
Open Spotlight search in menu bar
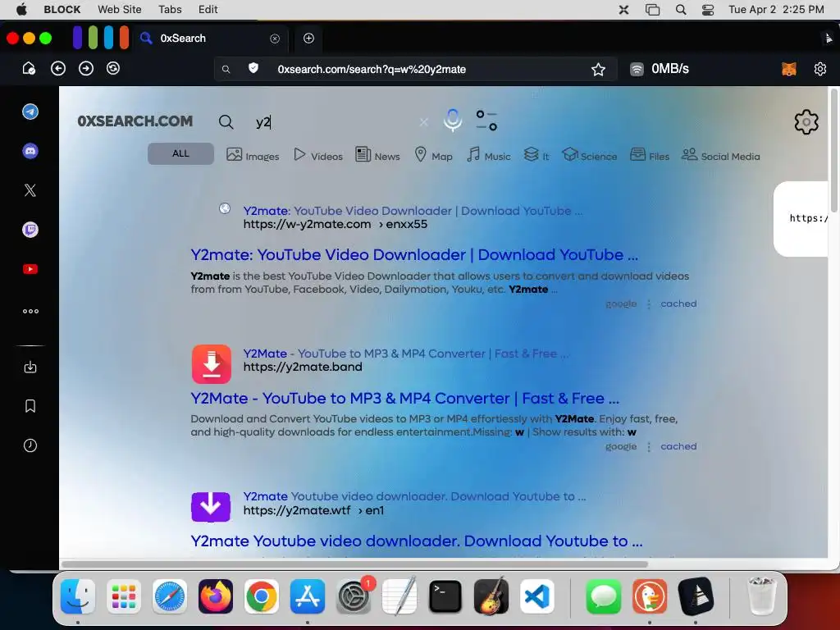[681, 9]
